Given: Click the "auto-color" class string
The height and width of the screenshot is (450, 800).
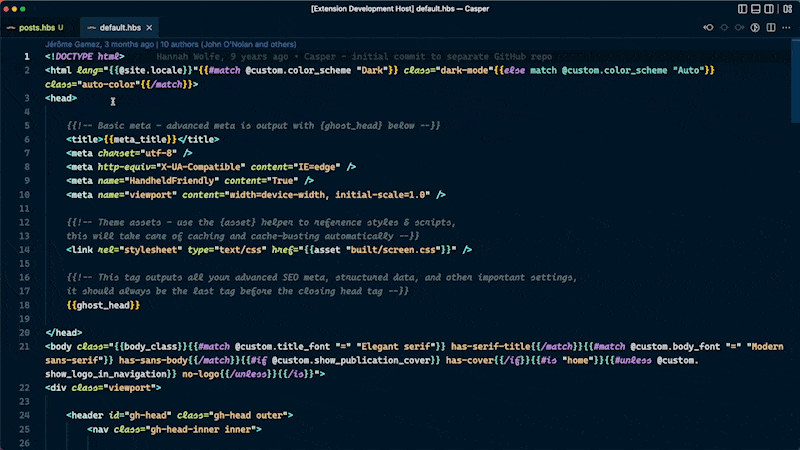Looking at the screenshot, I should [x=108, y=84].
